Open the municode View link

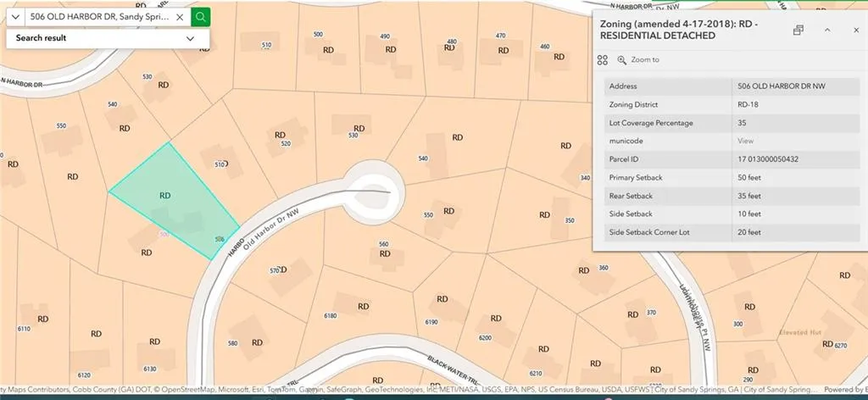click(x=745, y=141)
